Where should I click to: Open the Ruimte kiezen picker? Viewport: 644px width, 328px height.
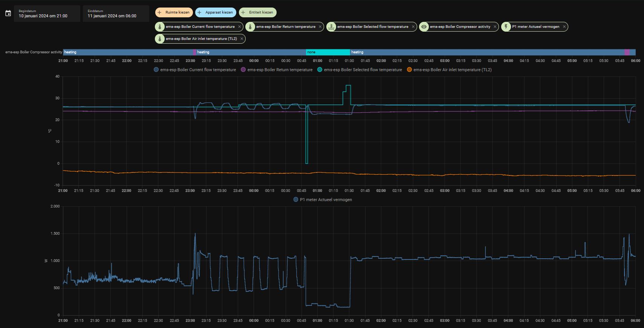(x=174, y=12)
